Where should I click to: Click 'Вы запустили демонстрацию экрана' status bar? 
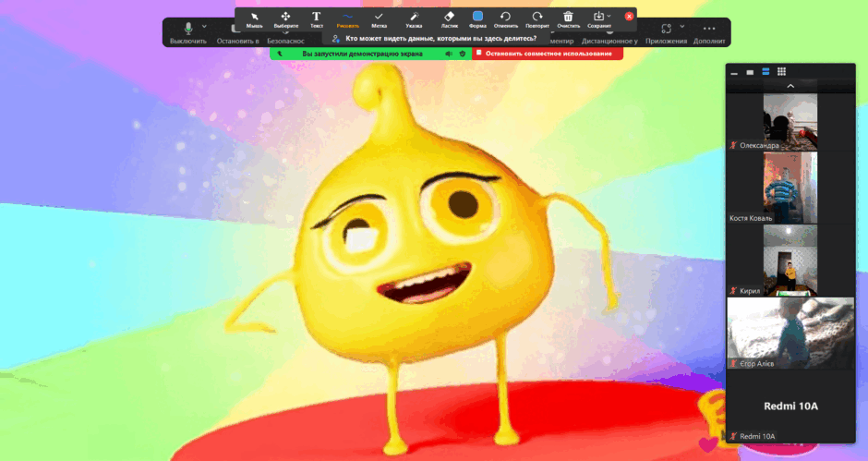tap(362, 54)
